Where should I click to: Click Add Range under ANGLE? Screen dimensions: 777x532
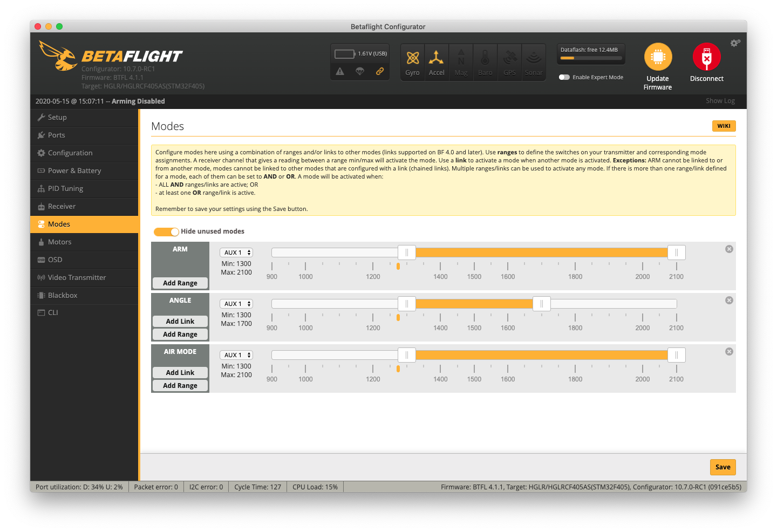click(x=180, y=335)
